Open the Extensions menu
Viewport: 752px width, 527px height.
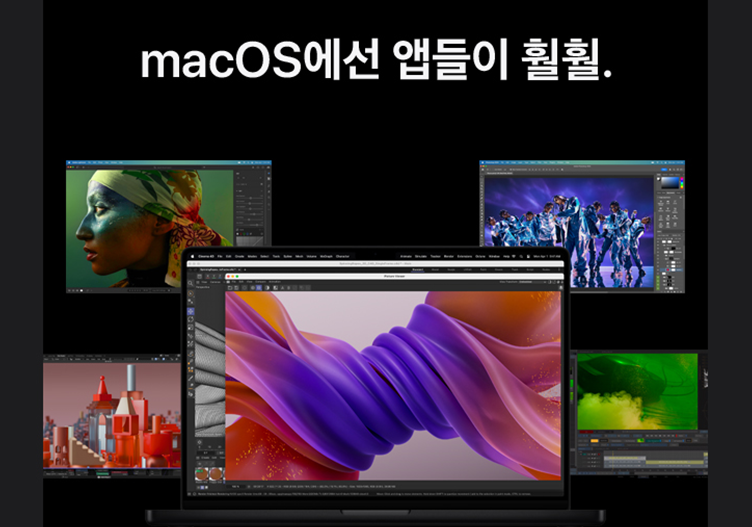pos(464,257)
